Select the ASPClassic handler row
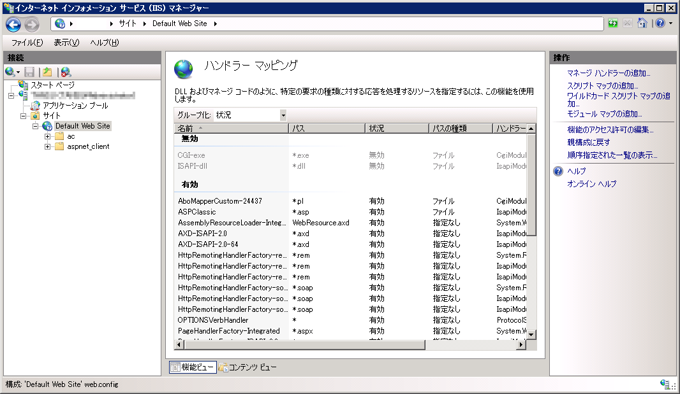The image size is (680, 394). (350, 212)
